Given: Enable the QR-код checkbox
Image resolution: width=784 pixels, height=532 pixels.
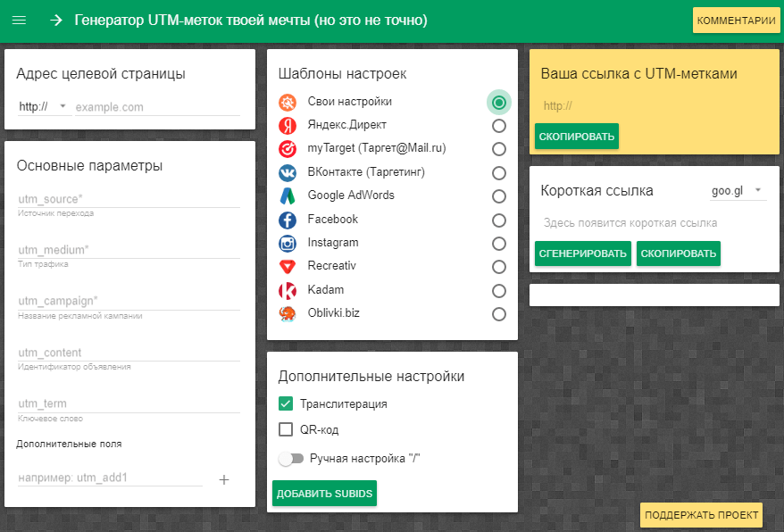Looking at the screenshot, I should [x=286, y=429].
